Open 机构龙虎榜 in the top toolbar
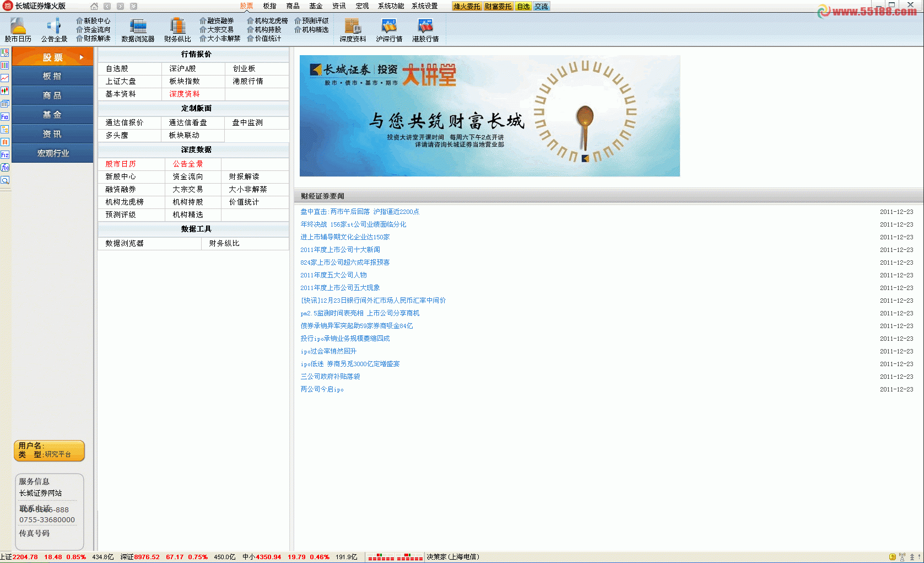924x563 pixels. (x=267, y=21)
